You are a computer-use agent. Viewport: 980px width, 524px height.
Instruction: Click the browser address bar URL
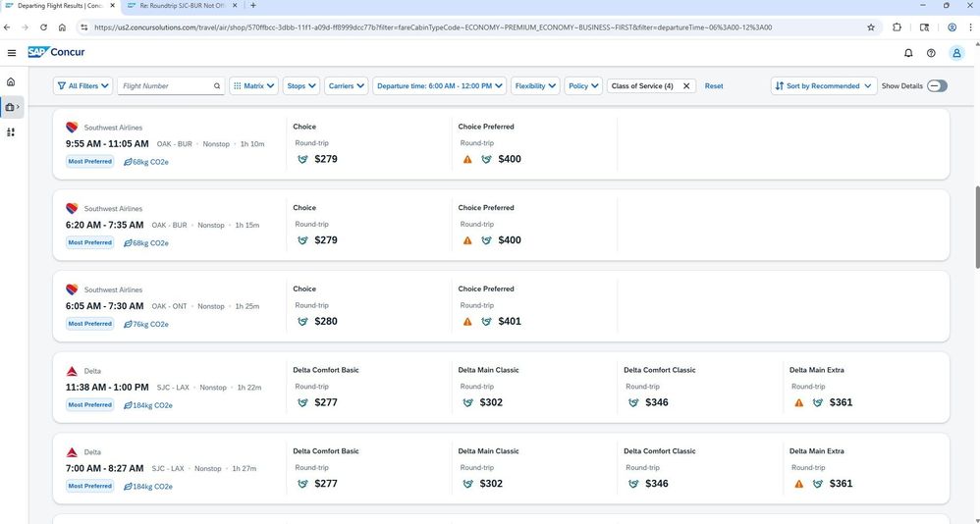[432, 27]
